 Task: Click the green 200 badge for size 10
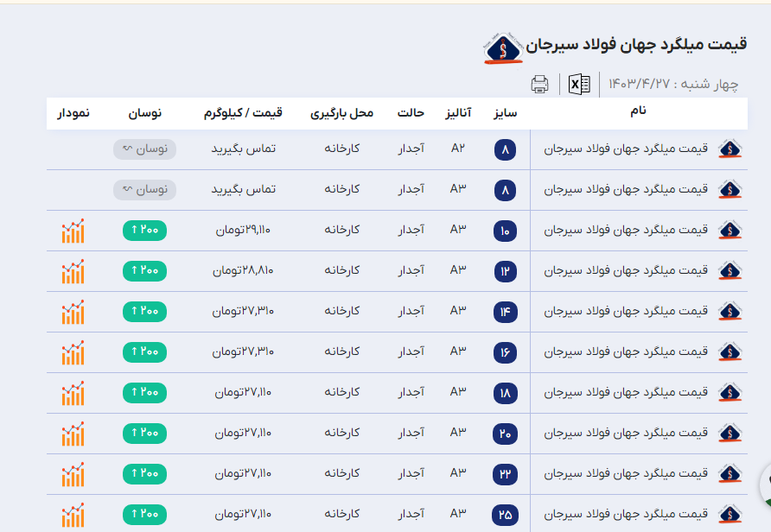click(x=144, y=231)
